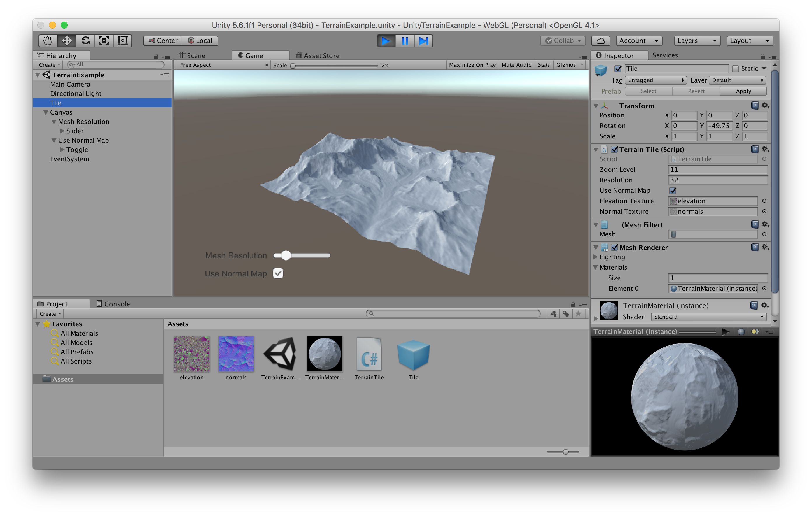Select the Hand tool in toolbar

(47, 40)
